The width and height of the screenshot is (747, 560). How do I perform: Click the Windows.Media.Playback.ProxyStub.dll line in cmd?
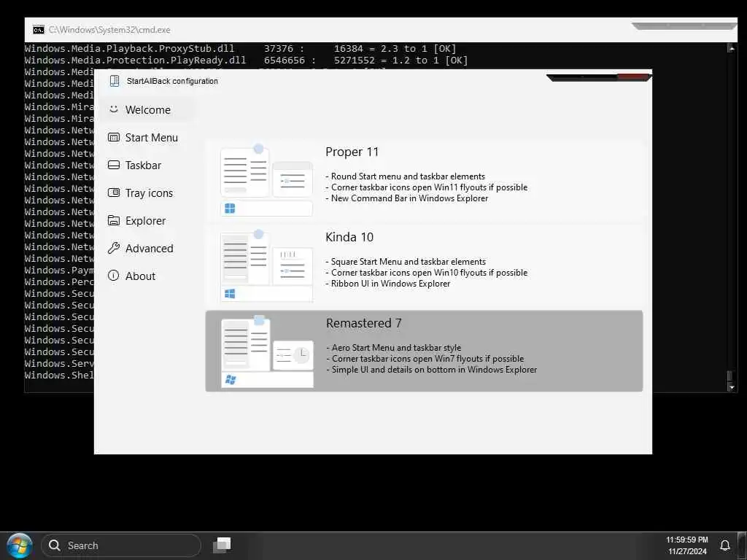pos(240,49)
